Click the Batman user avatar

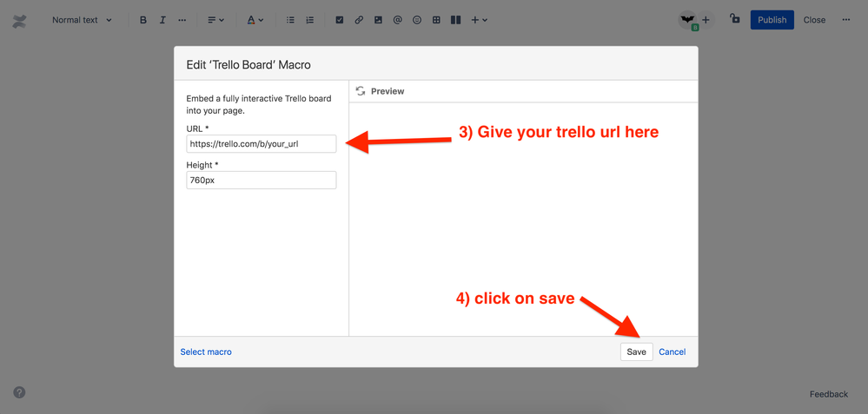coord(687,20)
